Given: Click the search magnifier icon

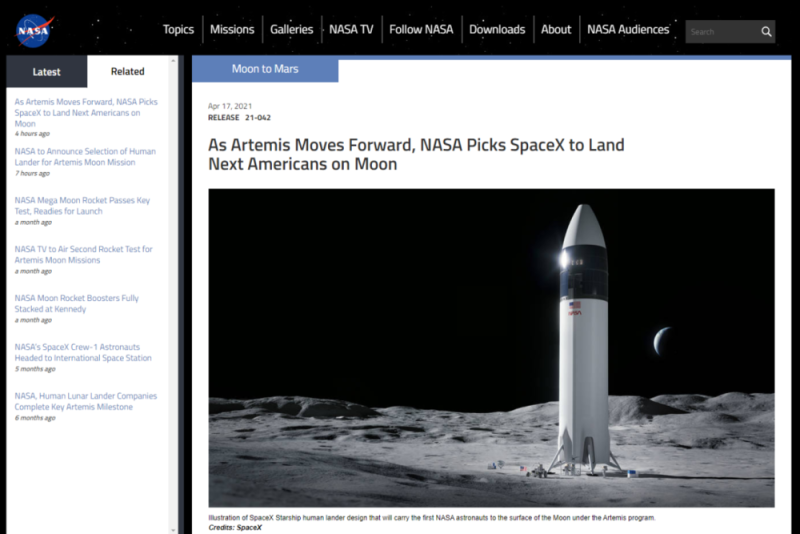Looking at the screenshot, I should click(x=766, y=32).
